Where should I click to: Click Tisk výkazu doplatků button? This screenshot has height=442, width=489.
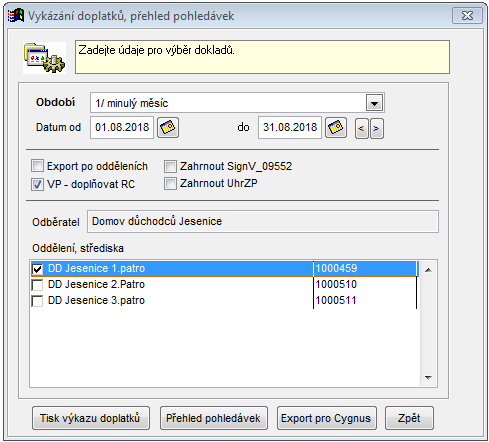[x=91, y=418]
